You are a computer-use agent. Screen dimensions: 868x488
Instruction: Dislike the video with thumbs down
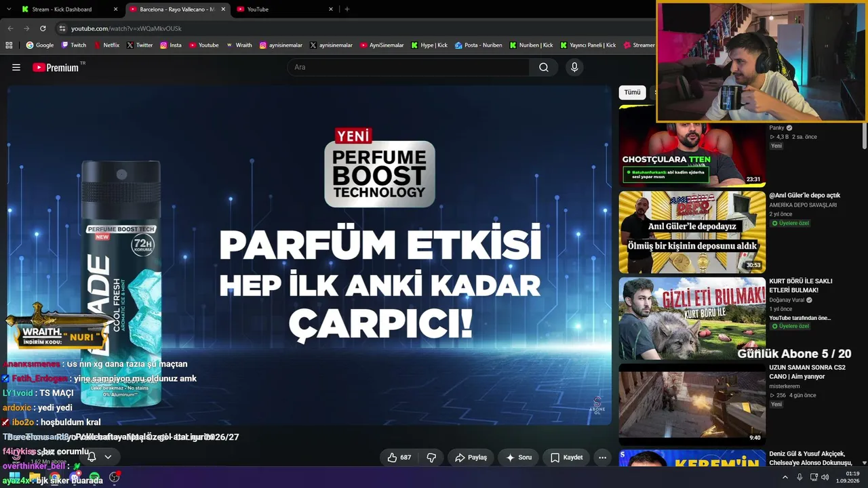click(431, 457)
